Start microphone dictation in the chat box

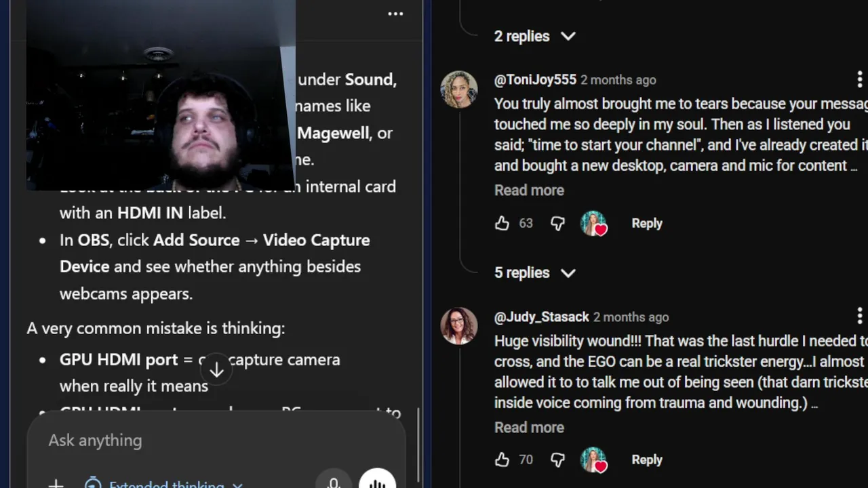pyautogui.click(x=333, y=483)
